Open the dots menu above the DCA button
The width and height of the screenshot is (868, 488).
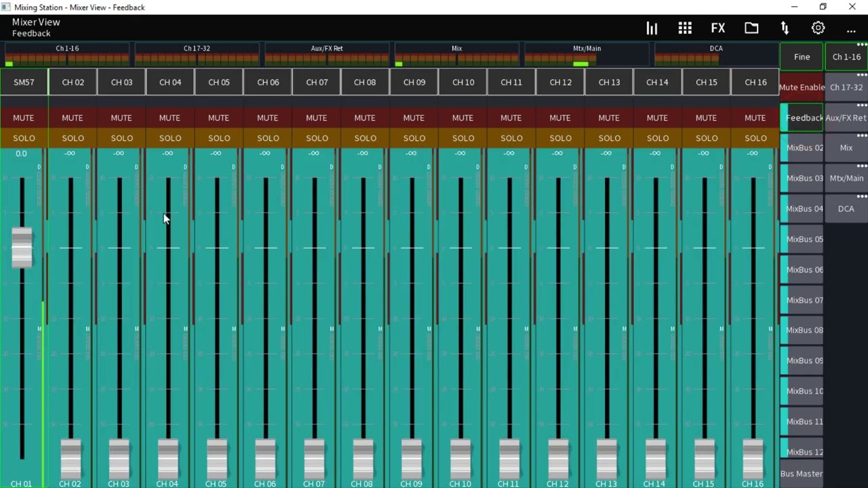(861, 196)
